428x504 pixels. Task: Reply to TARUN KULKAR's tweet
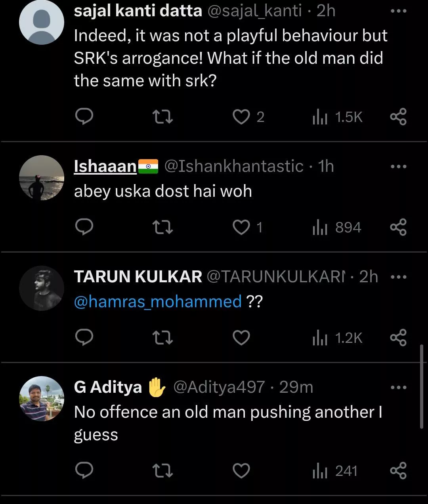pos(84,338)
